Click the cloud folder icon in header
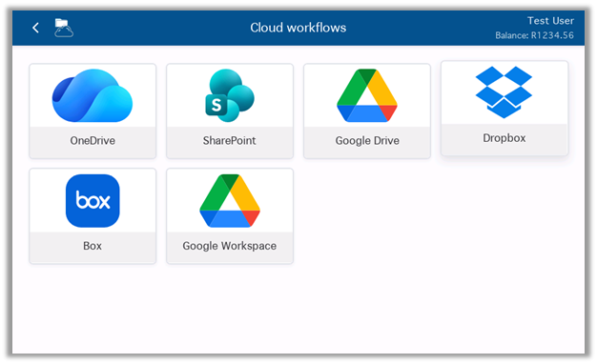Viewport: 597px width, 364px height. pos(64,28)
